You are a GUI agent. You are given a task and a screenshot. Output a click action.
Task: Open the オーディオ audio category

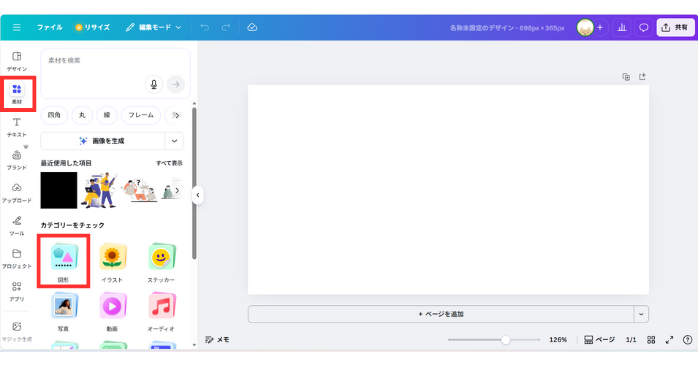click(x=161, y=311)
